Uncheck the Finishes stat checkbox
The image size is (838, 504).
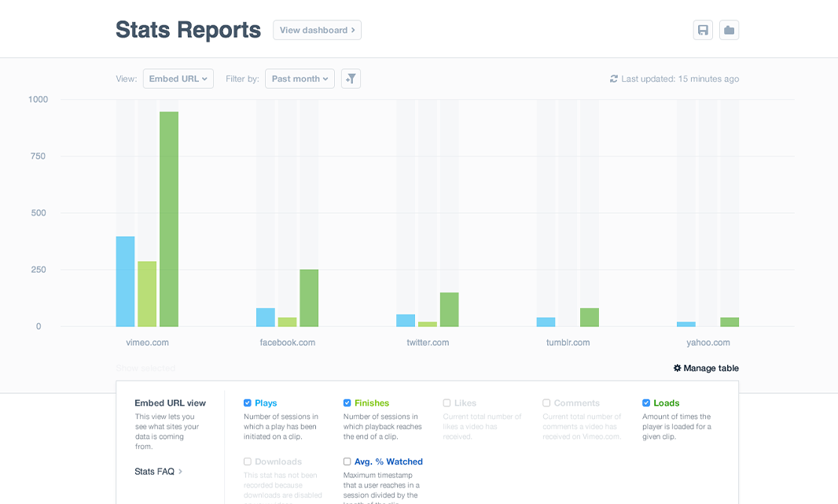(x=347, y=403)
